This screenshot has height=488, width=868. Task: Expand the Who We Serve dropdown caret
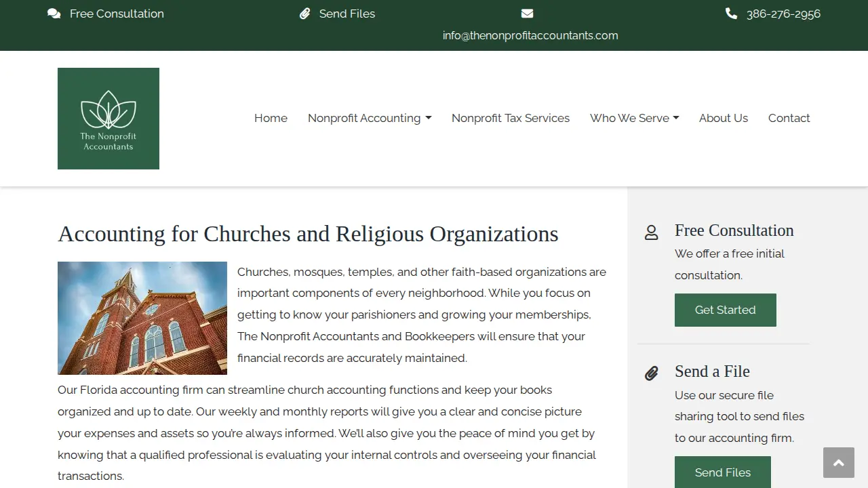676,119
